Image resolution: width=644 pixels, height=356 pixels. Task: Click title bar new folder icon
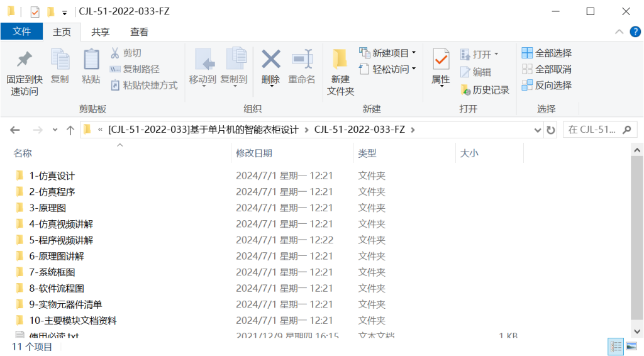pyautogui.click(x=50, y=12)
